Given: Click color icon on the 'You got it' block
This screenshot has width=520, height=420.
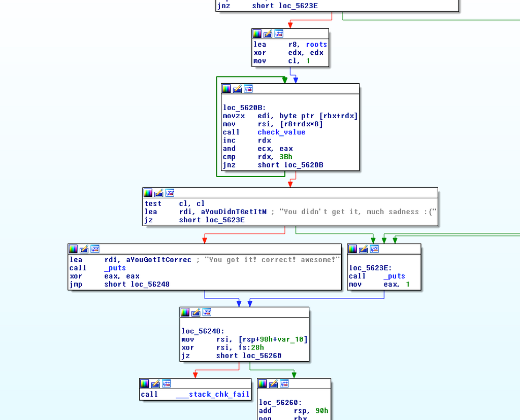Looking at the screenshot, I should tap(73, 249).
